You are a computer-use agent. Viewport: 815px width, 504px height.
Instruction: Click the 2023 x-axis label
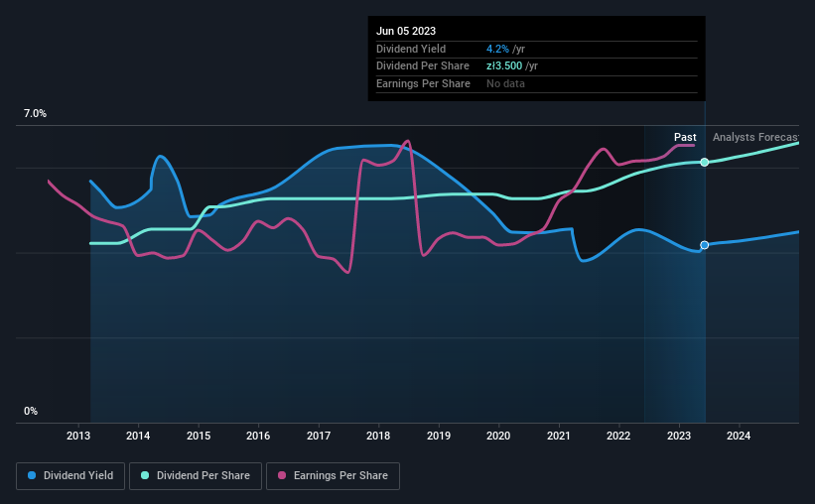[679, 436]
